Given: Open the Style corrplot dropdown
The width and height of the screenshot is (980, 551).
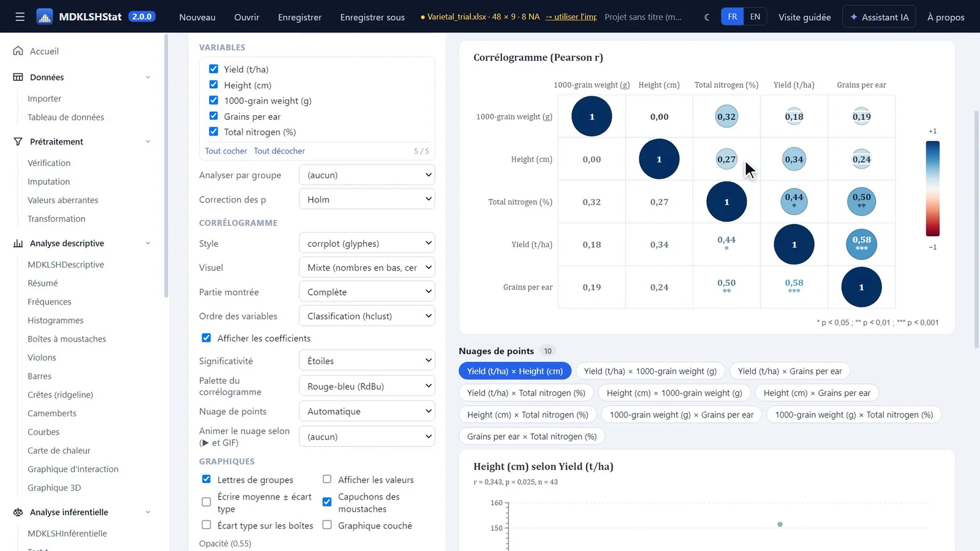Looking at the screenshot, I should 367,243.
